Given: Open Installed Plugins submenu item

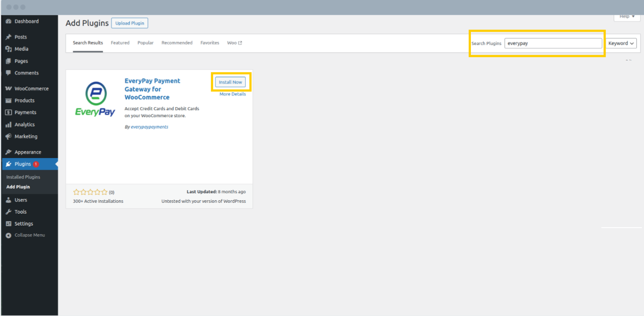Looking at the screenshot, I should pyautogui.click(x=23, y=177).
